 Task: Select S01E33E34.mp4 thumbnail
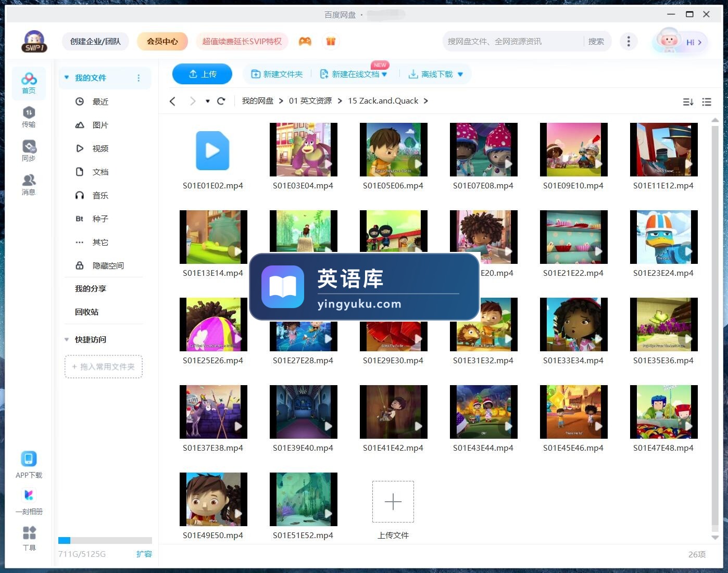click(574, 325)
